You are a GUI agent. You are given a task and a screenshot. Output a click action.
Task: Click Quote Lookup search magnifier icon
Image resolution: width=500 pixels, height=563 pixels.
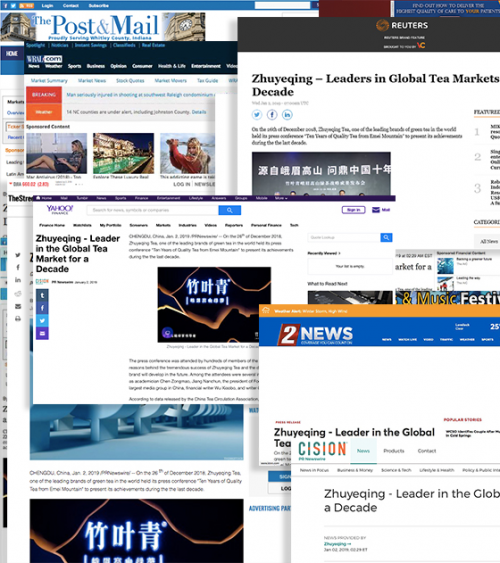pos(386,237)
